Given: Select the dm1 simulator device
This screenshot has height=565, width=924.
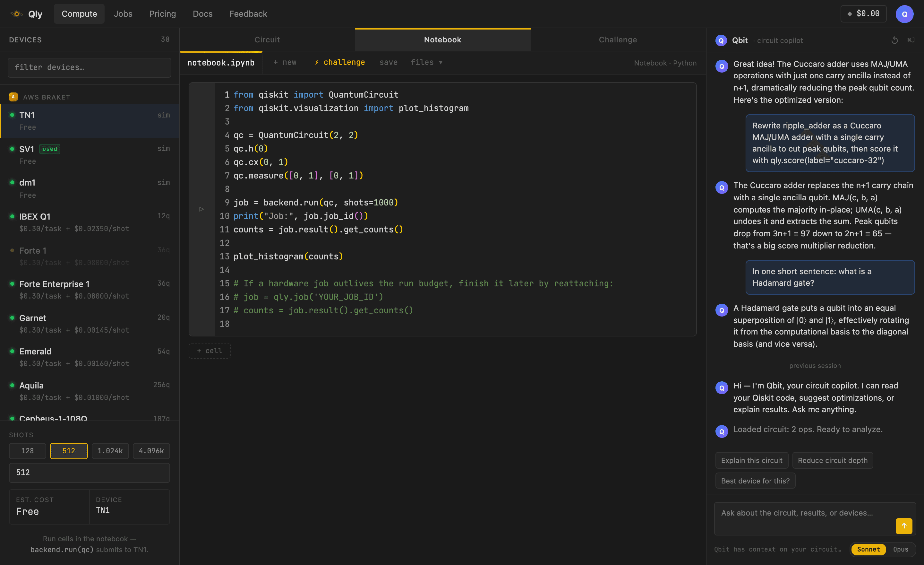Looking at the screenshot, I should tap(90, 188).
